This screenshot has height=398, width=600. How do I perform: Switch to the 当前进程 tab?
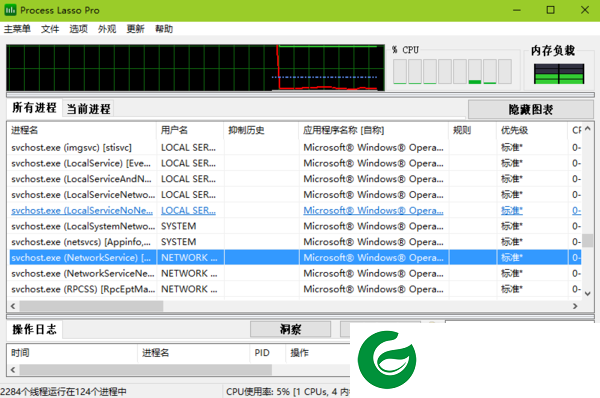coord(88,109)
